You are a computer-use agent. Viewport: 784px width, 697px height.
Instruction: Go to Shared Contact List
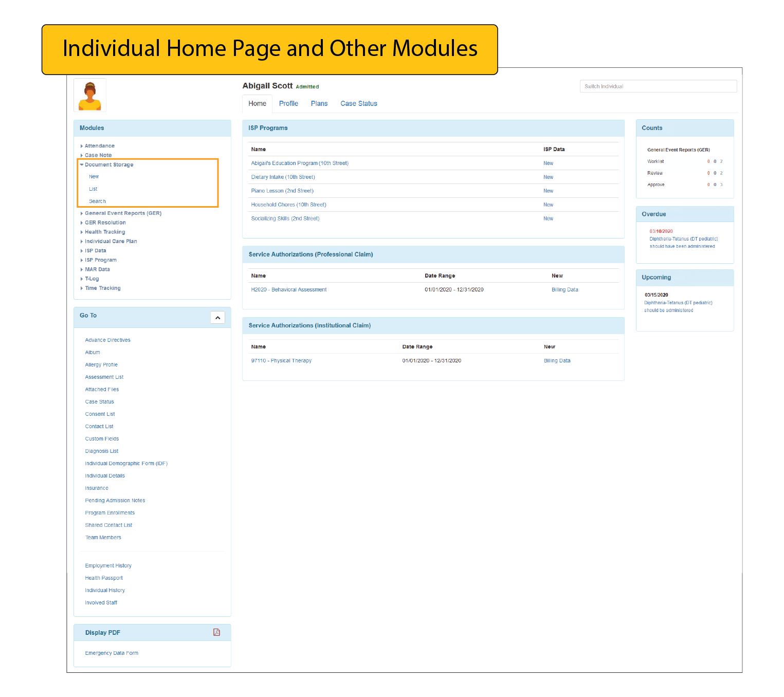tap(108, 525)
